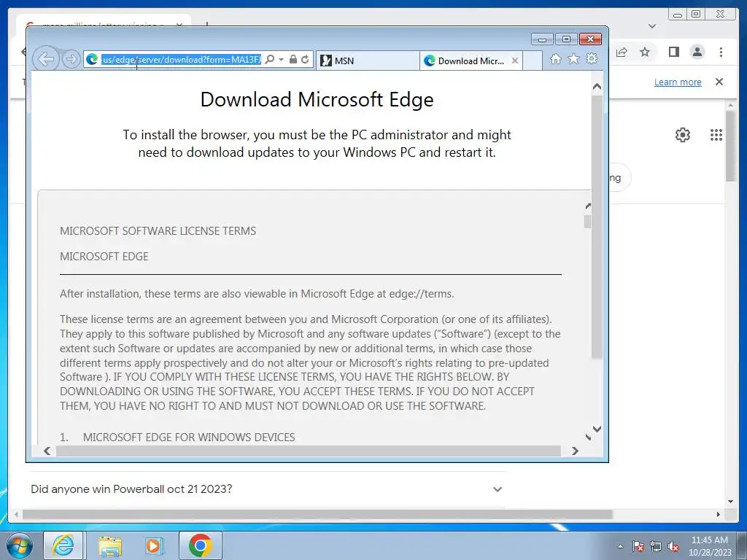This screenshot has height=560, width=747.
Task: Click right arrow of IE horizontal scrollbar
Action: coord(575,451)
